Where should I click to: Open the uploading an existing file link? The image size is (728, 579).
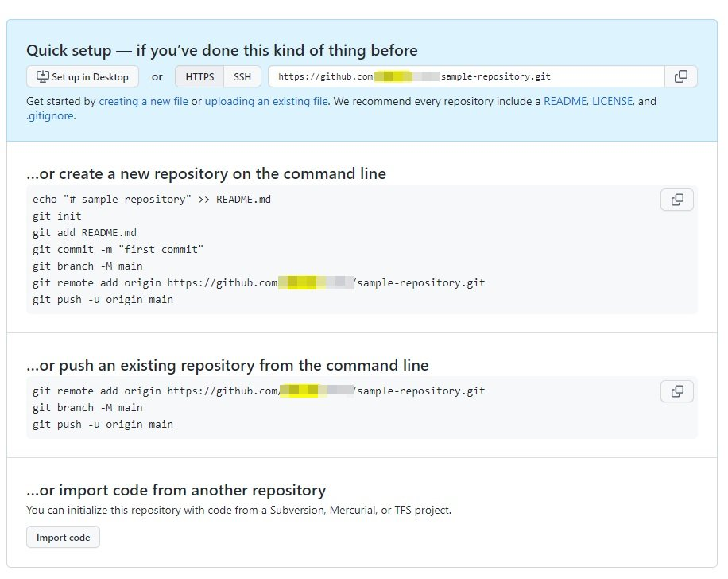tap(266, 102)
